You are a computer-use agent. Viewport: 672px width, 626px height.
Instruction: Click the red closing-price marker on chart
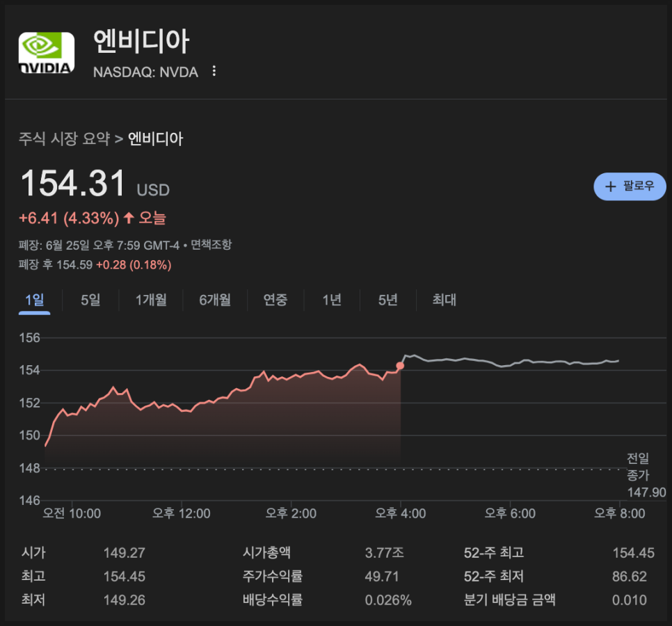click(x=400, y=366)
